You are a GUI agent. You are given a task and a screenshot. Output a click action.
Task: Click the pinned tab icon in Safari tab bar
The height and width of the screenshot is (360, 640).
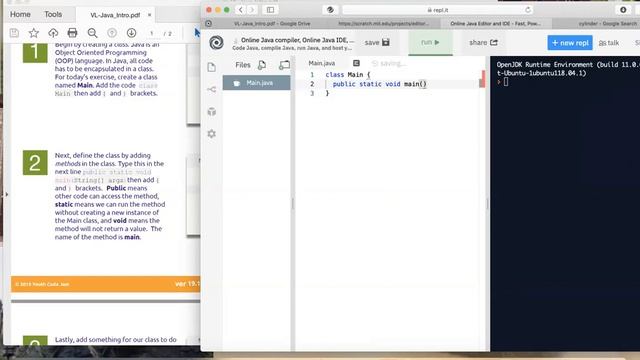(x=209, y=24)
